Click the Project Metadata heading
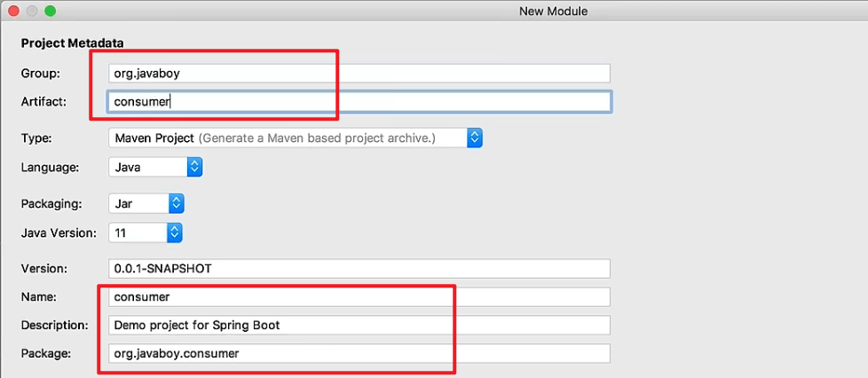This screenshot has width=868, height=378. [73, 43]
